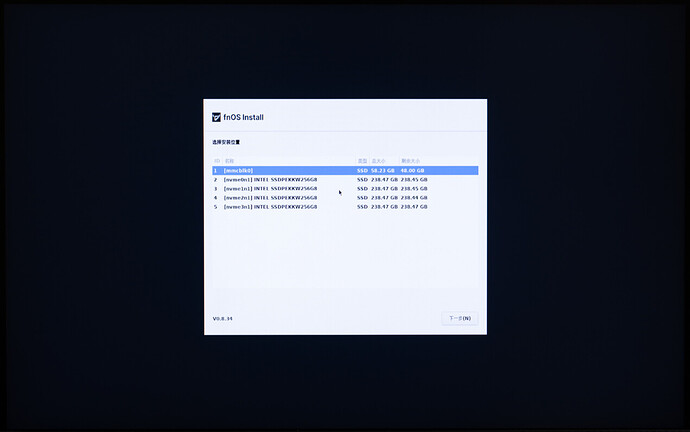This screenshot has height=432, width=690.
Task: Click the 48.00 GB remaining size cell
Action: click(x=413, y=171)
